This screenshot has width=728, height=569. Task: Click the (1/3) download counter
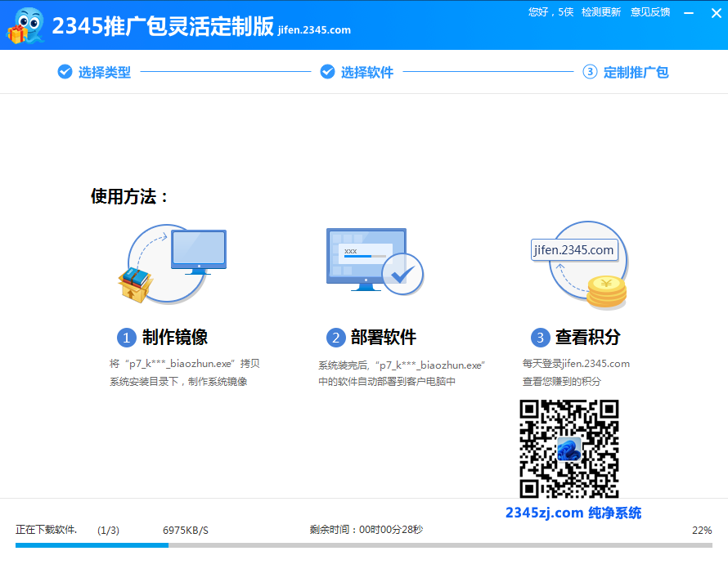108,530
